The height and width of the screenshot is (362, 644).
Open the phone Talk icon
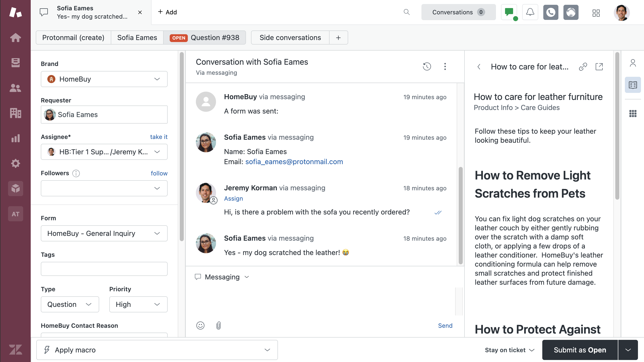[551, 12]
